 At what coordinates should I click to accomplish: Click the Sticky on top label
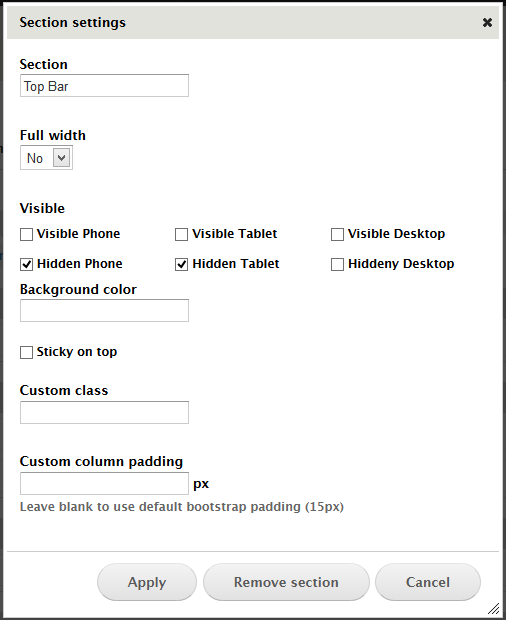(77, 352)
